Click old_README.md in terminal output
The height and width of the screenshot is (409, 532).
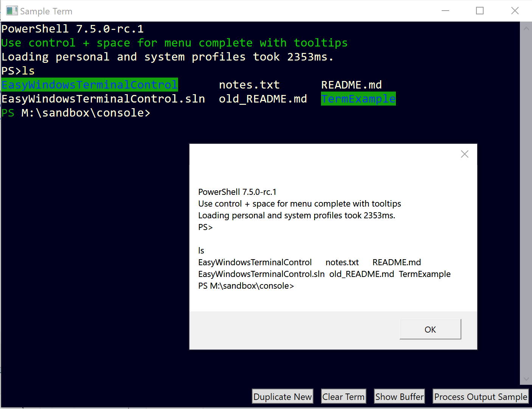pos(263,99)
